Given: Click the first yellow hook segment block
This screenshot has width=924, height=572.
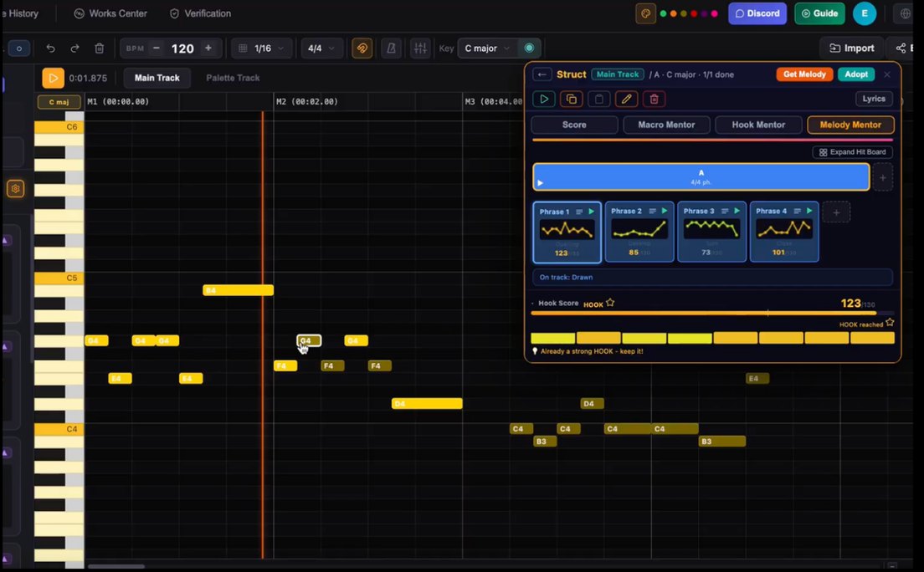Looking at the screenshot, I should pyautogui.click(x=552, y=338).
